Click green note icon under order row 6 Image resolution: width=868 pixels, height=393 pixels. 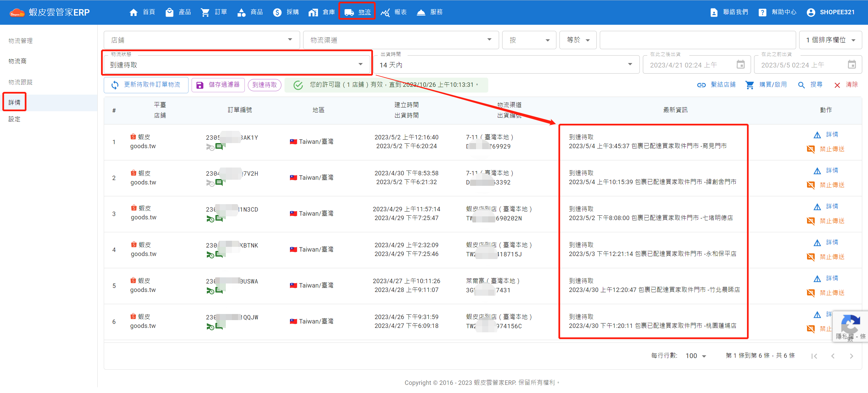point(219,326)
